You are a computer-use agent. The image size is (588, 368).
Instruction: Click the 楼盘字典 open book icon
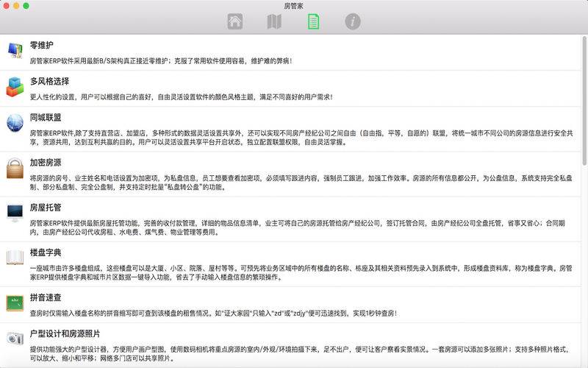15,257
